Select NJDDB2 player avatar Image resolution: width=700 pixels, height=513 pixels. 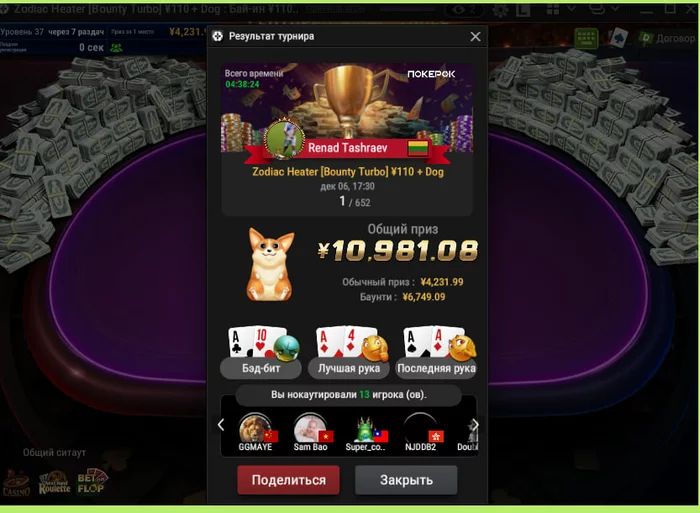click(420, 428)
